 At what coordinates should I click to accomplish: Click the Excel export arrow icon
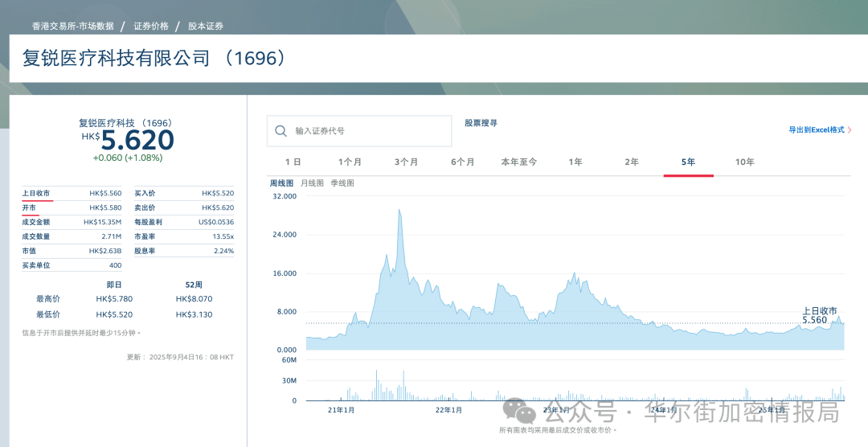[x=850, y=129]
